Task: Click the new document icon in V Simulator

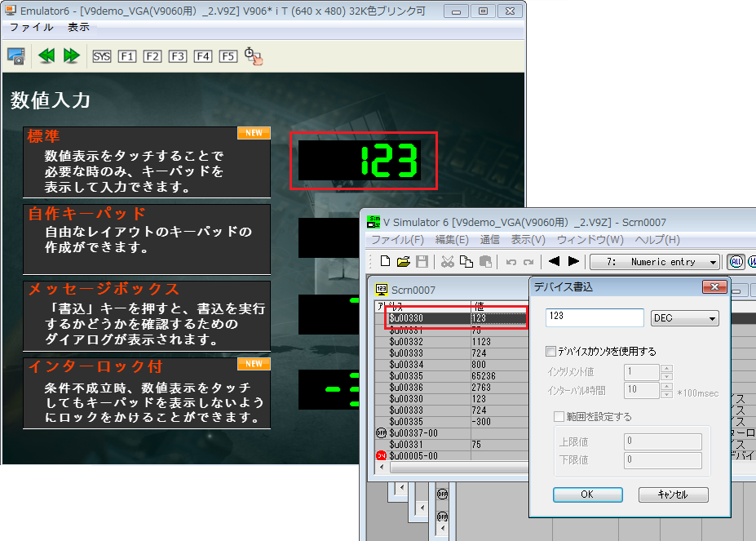Action: (385, 261)
